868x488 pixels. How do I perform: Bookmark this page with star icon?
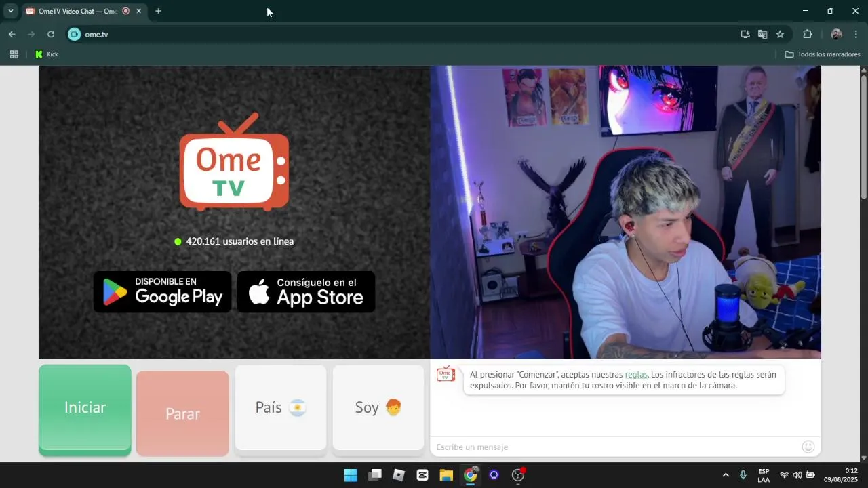(x=780, y=34)
